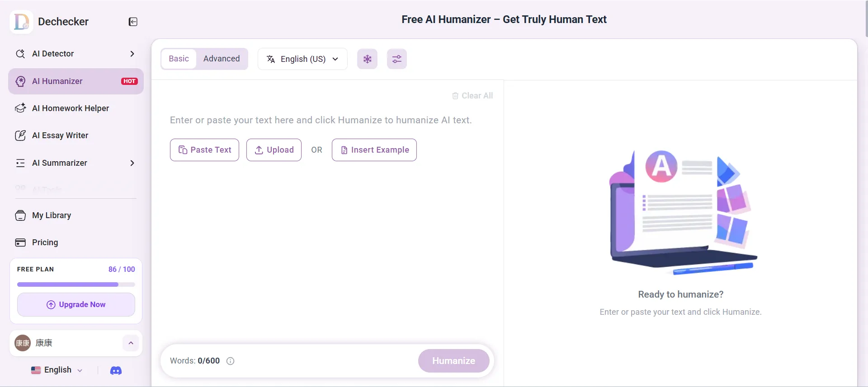Click the Insert Example button

(x=374, y=150)
